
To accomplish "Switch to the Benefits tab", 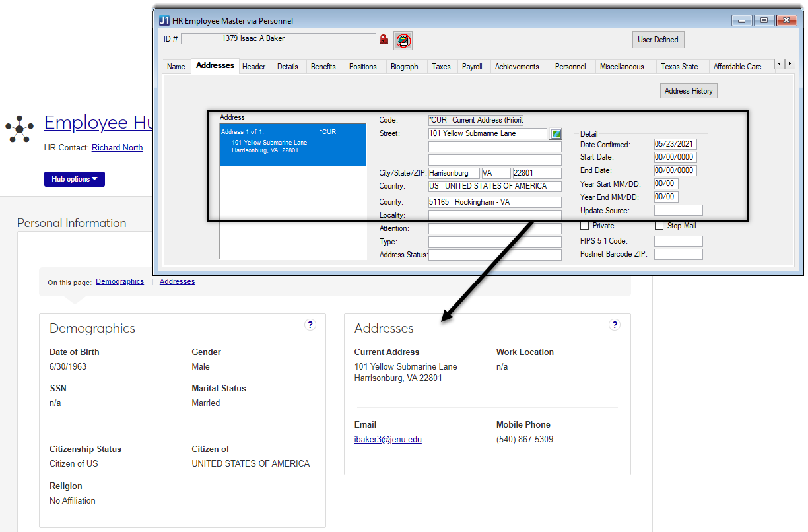I will click(x=323, y=67).
